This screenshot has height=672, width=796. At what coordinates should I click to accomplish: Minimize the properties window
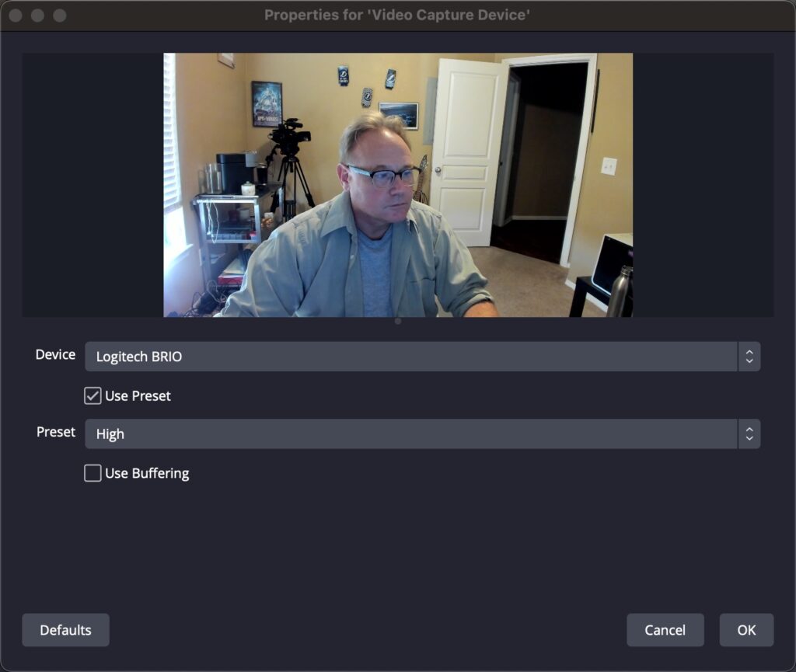[x=37, y=16]
